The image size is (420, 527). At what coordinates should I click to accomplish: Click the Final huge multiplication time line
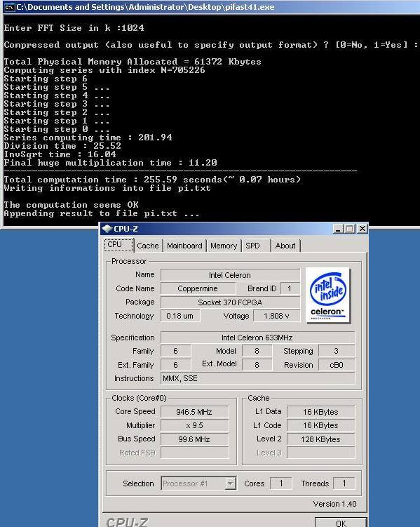point(110,163)
